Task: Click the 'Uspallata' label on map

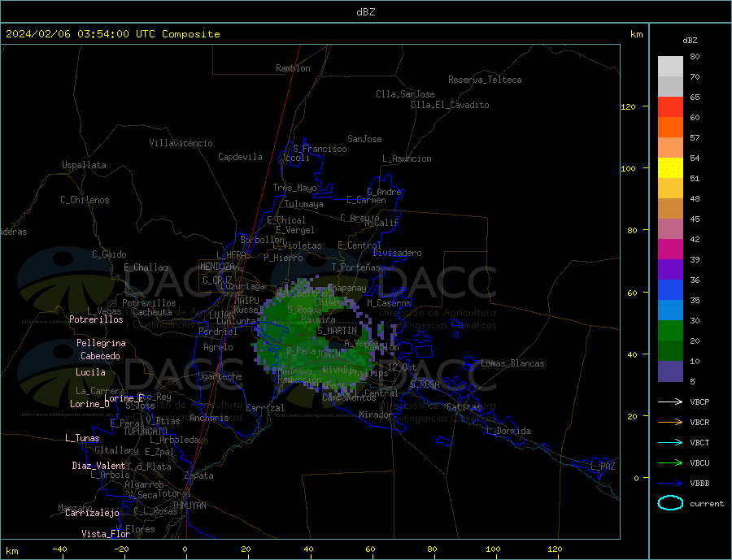Action: pyautogui.click(x=84, y=165)
